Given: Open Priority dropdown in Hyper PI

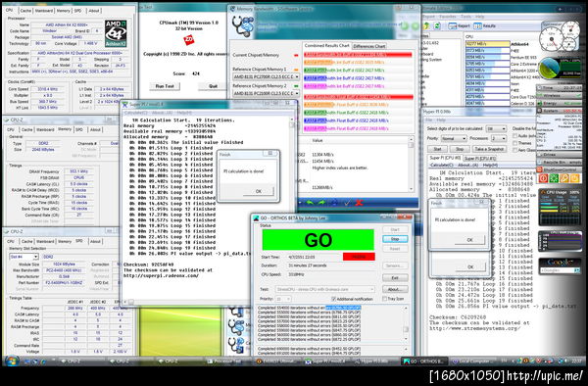Looking at the screenshot, I should point(454,138).
